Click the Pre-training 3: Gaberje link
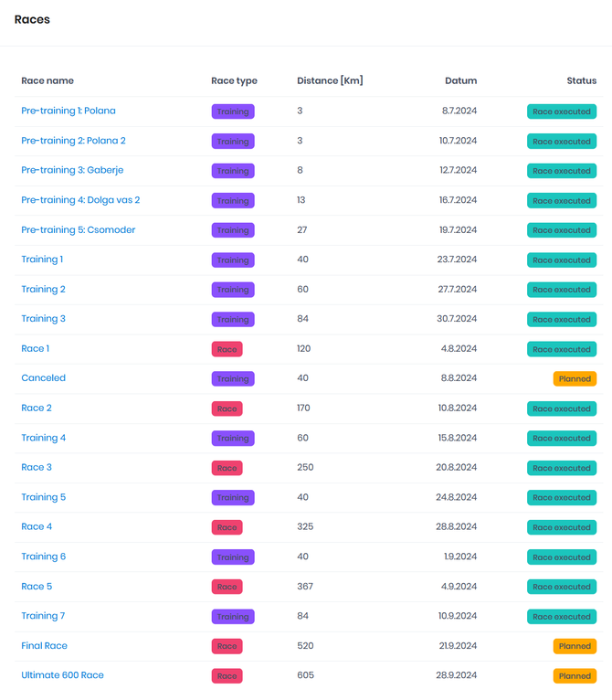The image size is (612, 700). click(72, 170)
